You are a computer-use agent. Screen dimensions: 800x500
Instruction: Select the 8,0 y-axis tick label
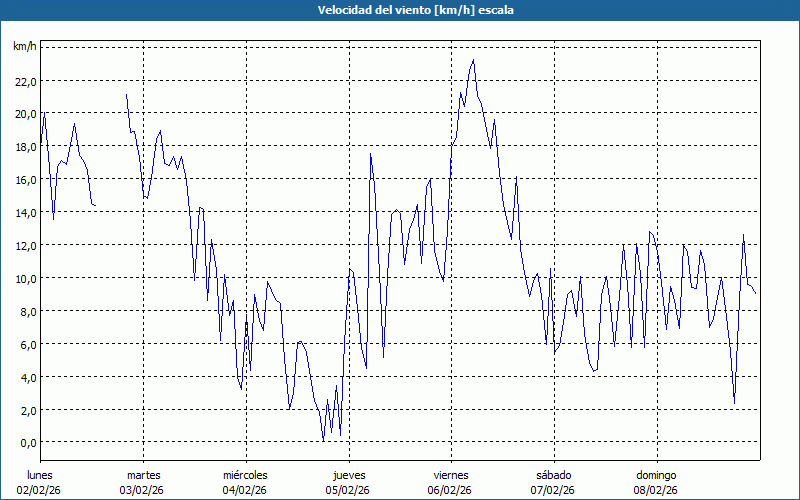coord(28,311)
